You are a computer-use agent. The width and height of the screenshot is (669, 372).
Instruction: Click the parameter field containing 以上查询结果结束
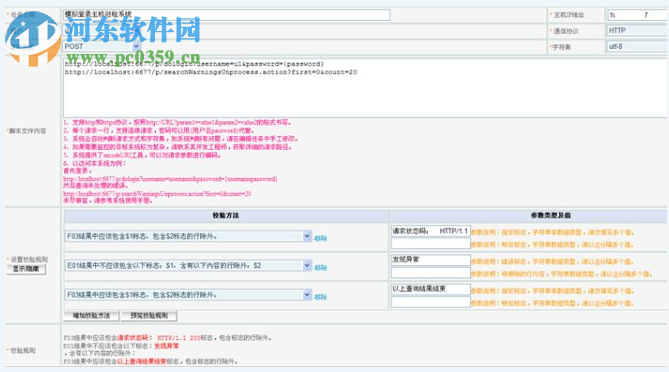click(430, 289)
